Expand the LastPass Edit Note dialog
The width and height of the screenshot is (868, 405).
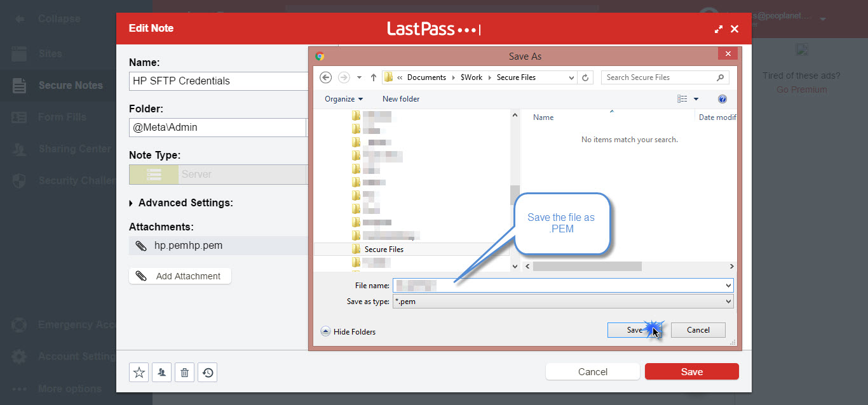point(719,29)
